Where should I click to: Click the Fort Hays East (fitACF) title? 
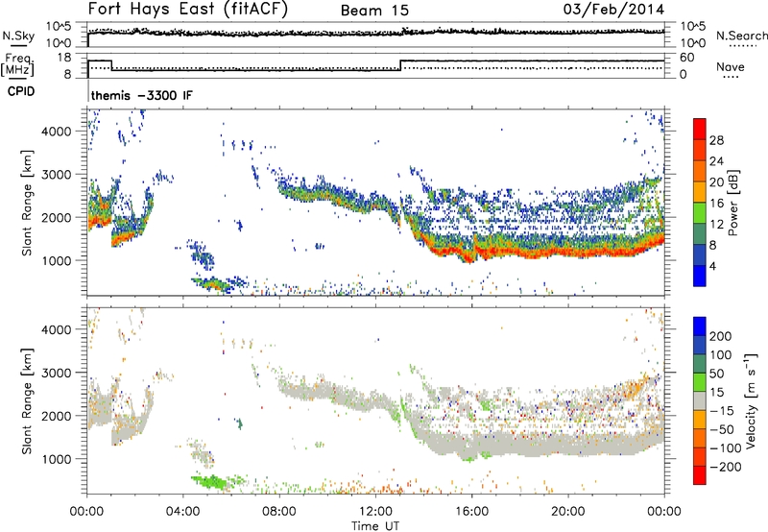[x=188, y=9]
